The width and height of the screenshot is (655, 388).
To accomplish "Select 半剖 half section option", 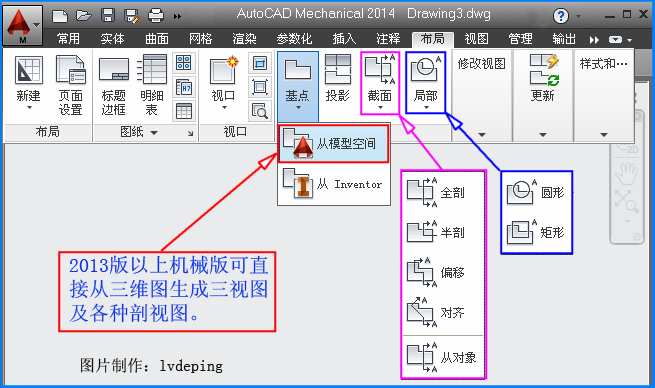I will click(x=442, y=232).
